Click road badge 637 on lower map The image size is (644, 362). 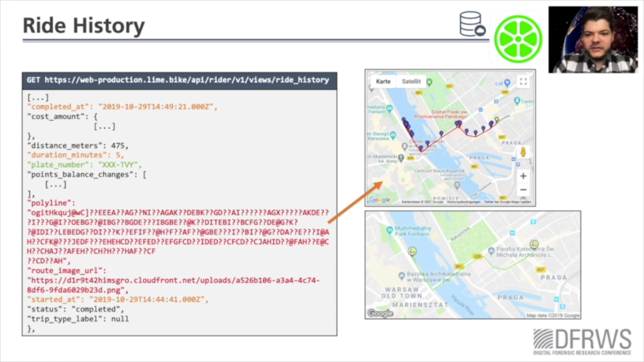[x=540, y=270]
